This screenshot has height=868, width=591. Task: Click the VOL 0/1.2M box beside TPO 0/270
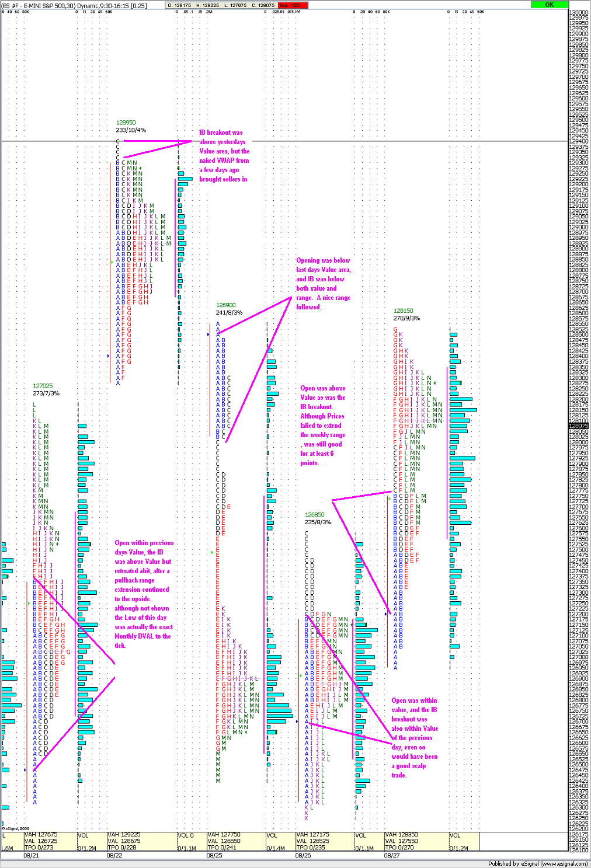[x=464, y=842]
